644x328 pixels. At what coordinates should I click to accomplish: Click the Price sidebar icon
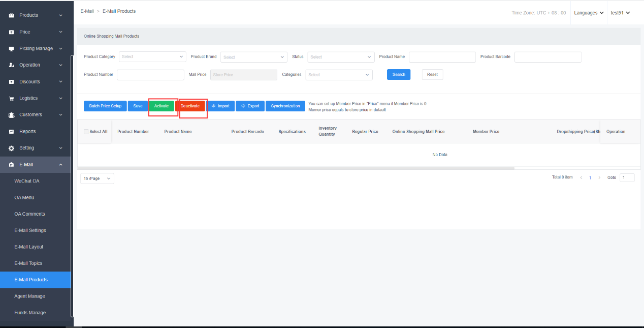[x=11, y=32]
